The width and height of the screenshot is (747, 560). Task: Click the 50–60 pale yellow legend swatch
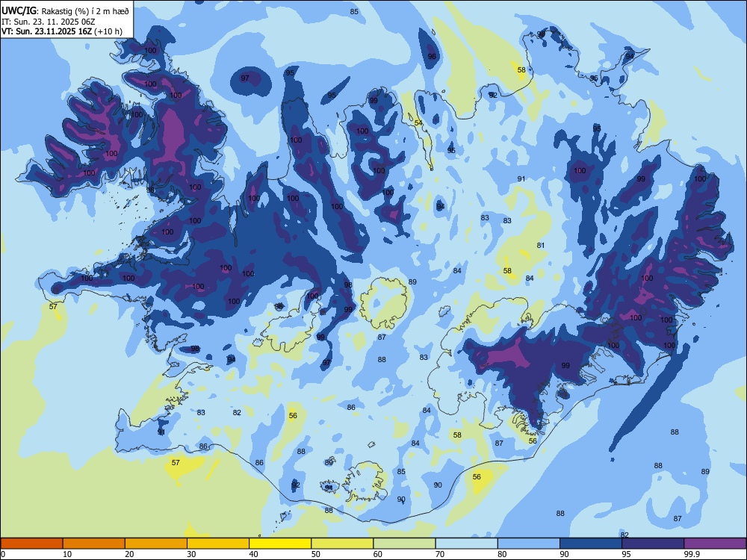pyautogui.click(x=343, y=544)
